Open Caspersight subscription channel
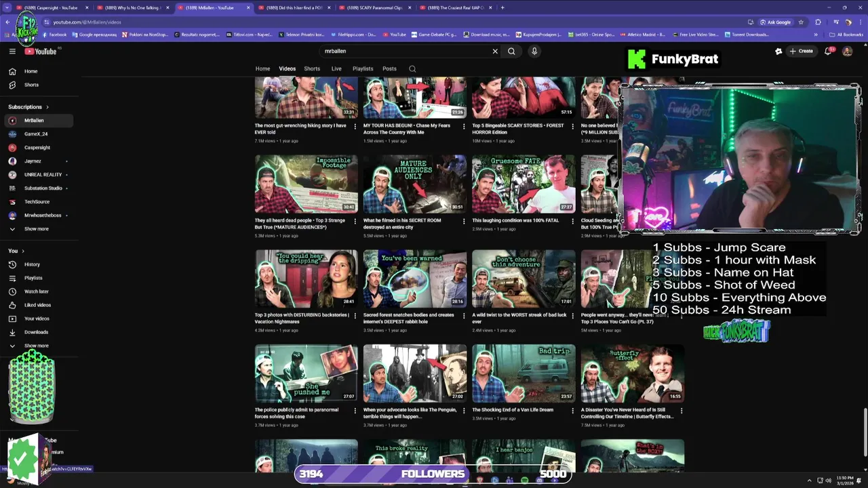Screen dimensions: 868x488 point(38,148)
